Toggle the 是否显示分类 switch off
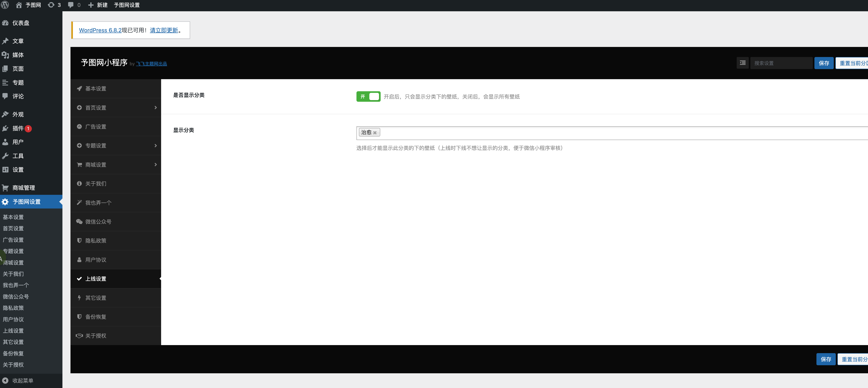The image size is (868, 388). [x=368, y=96]
